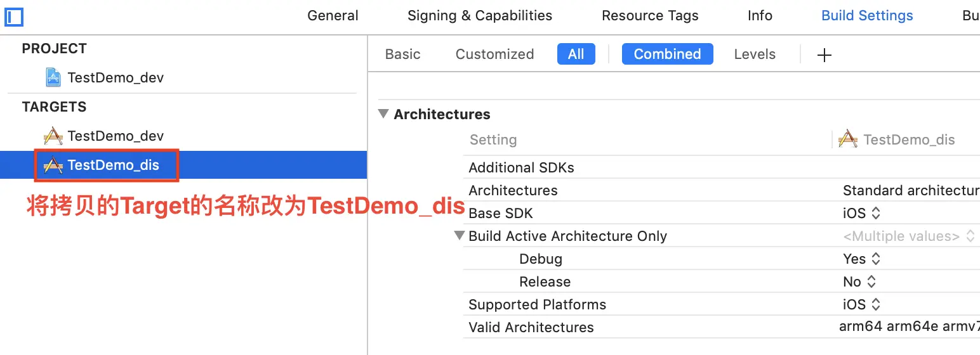
Task: Switch to Combined view toggle
Action: pyautogui.click(x=667, y=54)
